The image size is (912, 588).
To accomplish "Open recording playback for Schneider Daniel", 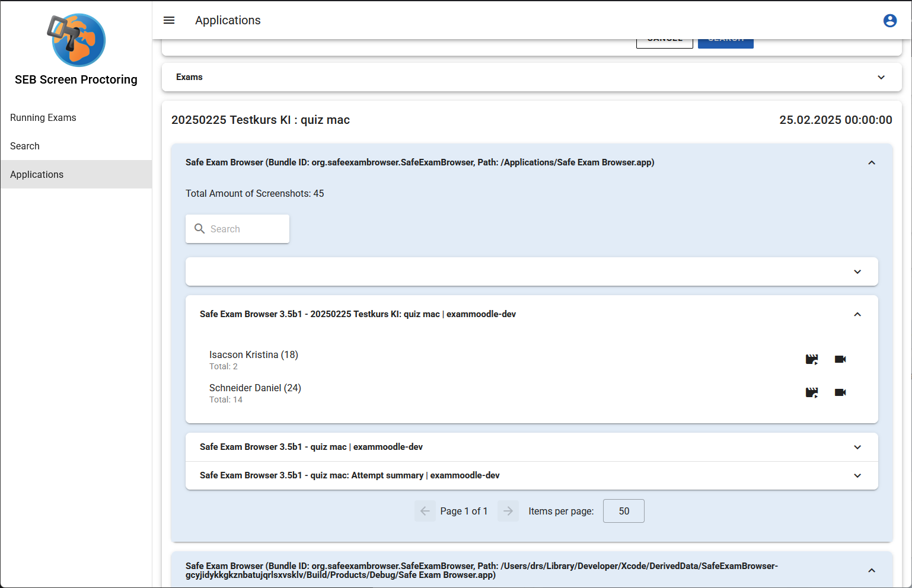I will (812, 392).
